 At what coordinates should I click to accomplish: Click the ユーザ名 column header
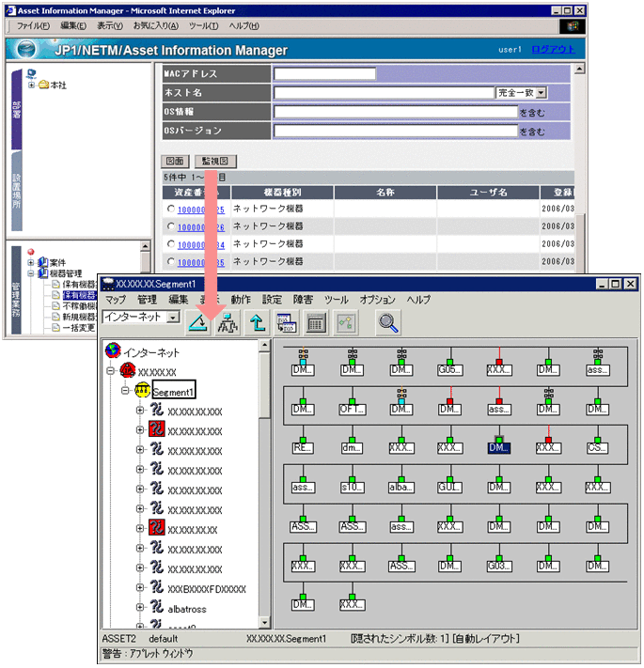coord(488,193)
